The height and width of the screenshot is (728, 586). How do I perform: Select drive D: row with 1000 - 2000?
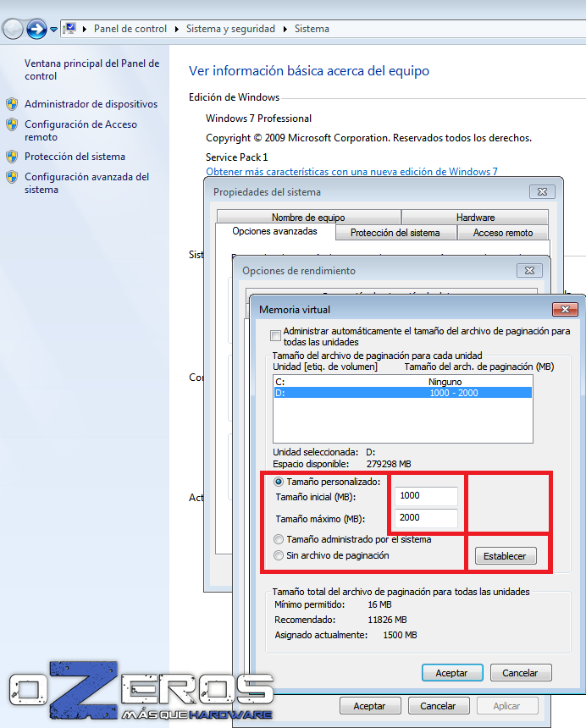click(402, 393)
